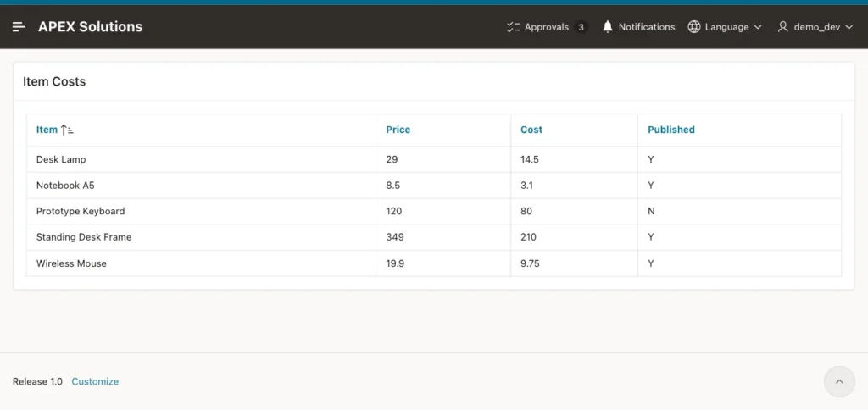The image size is (868, 410).
Task: Click the back-to-top arrow button
Action: click(839, 381)
